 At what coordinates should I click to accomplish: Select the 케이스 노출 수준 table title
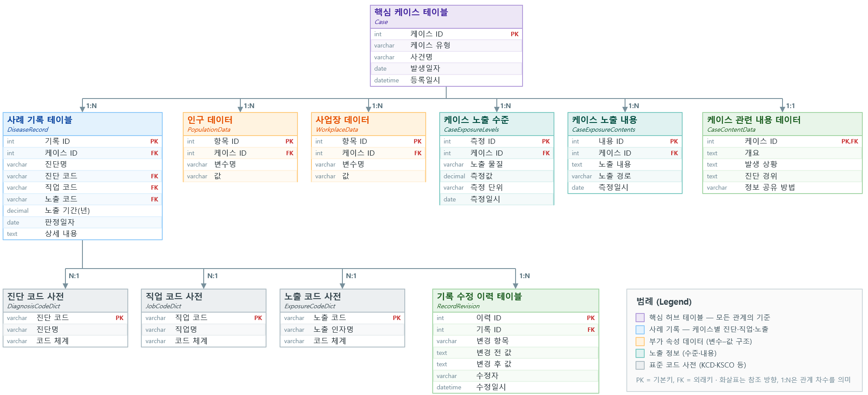tap(476, 120)
